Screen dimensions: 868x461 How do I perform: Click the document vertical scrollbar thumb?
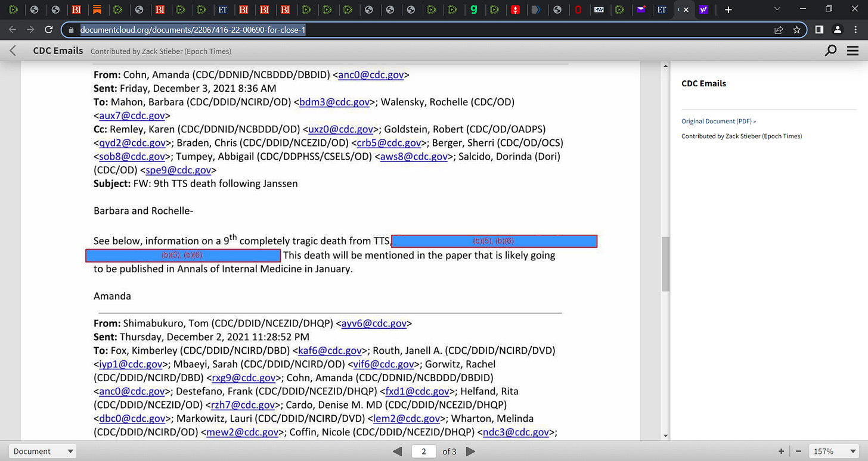665,264
